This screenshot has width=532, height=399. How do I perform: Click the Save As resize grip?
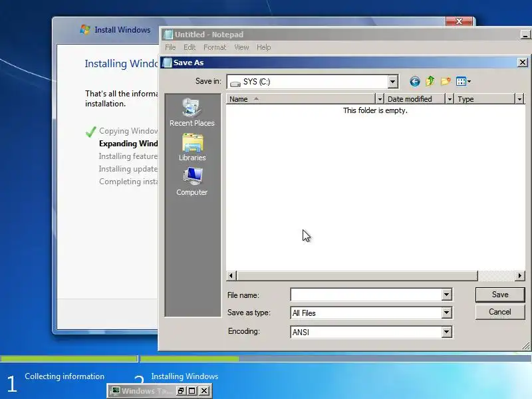pos(526,346)
